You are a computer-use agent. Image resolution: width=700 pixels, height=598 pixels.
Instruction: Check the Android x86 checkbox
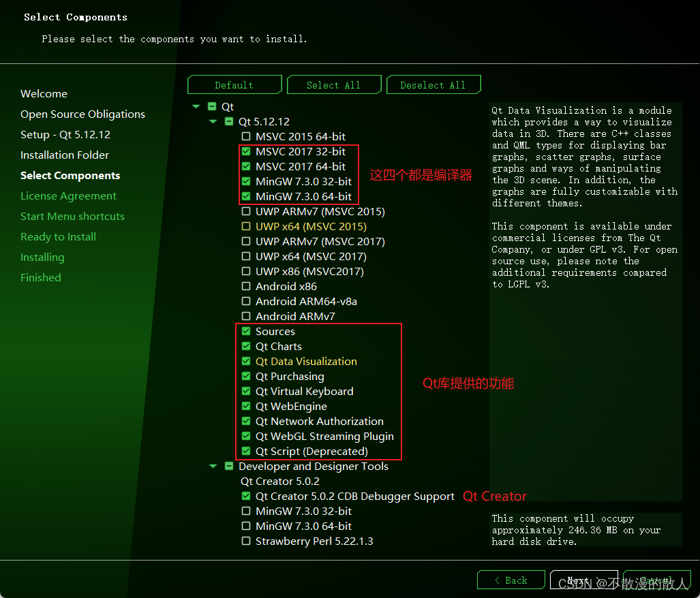pos(246,286)
